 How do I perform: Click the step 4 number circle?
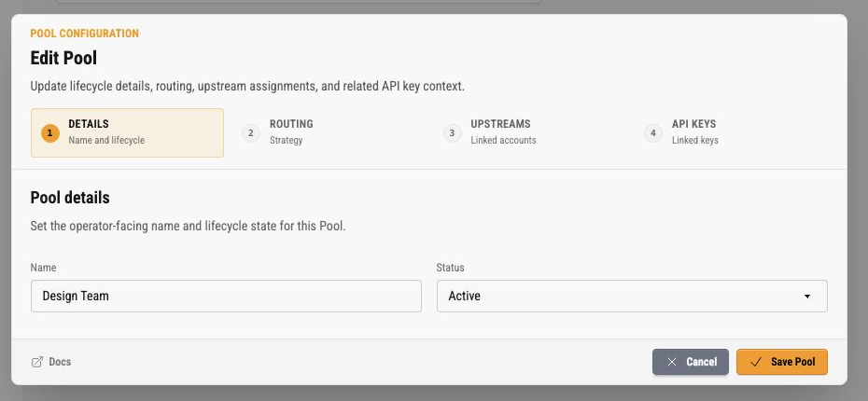click(x=653, y=133)
